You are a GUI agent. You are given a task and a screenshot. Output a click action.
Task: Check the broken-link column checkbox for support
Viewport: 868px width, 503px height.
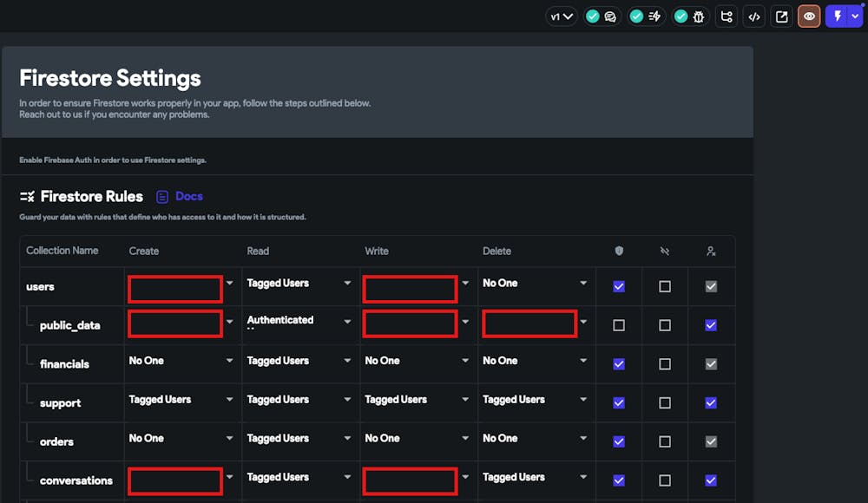(x=665, y=403)
